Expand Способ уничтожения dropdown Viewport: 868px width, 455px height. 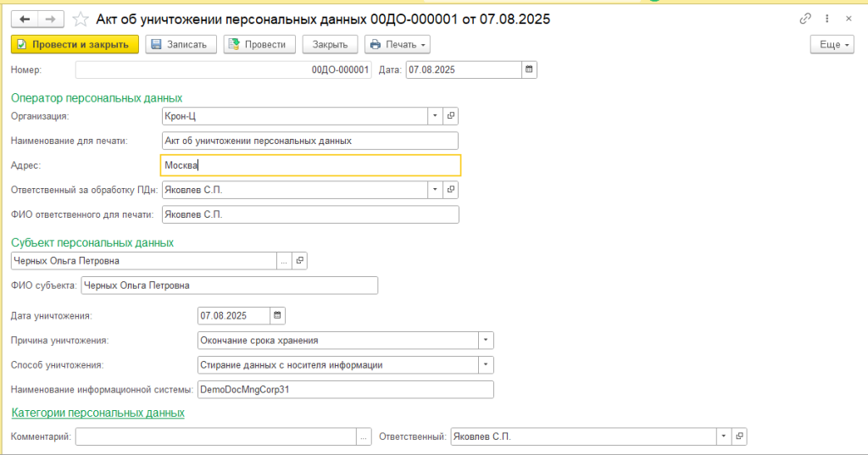point(486,365)
